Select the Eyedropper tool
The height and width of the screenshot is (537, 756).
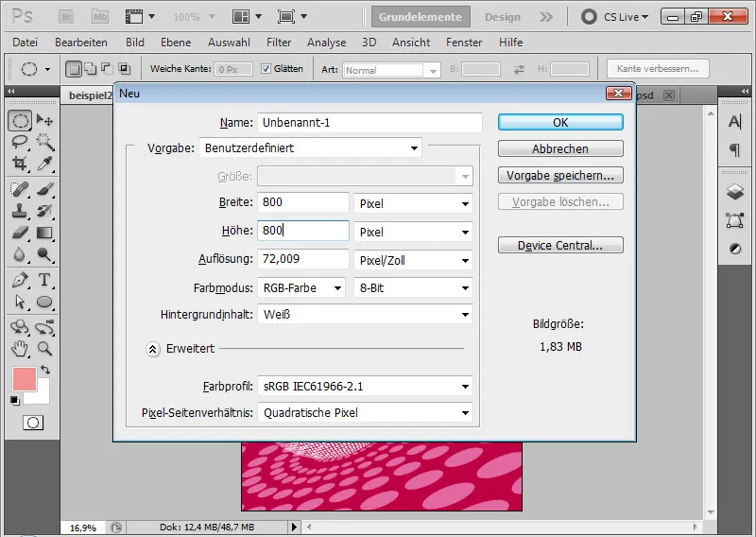click(x=44, y=164)
